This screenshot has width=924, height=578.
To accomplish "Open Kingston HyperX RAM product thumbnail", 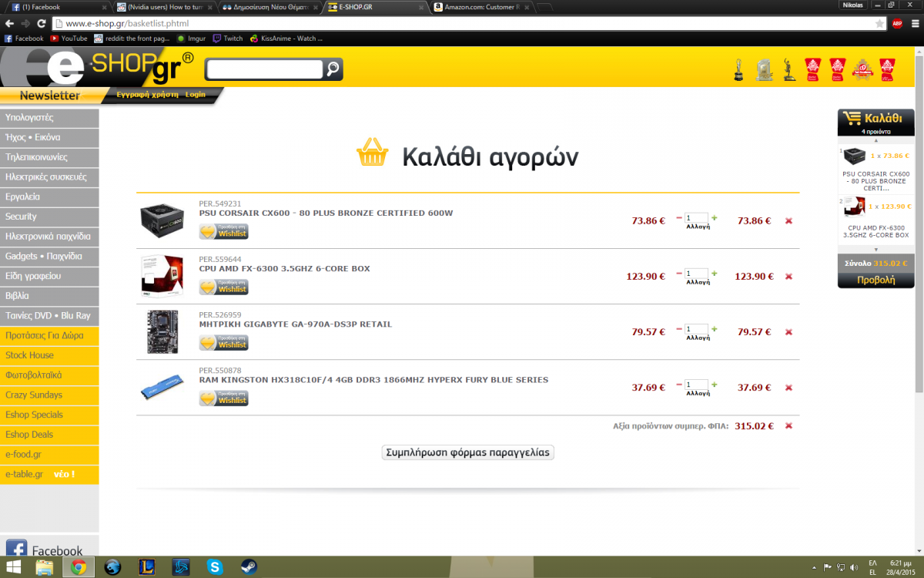I will (162, 388).
